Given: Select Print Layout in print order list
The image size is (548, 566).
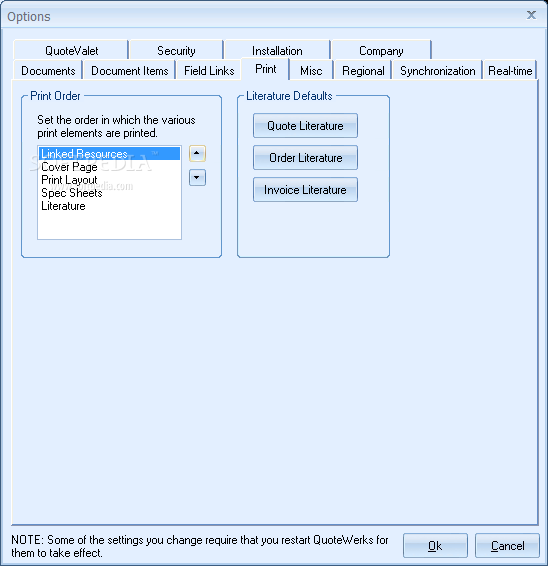Looking at the screenshot, I should (109, 180).
